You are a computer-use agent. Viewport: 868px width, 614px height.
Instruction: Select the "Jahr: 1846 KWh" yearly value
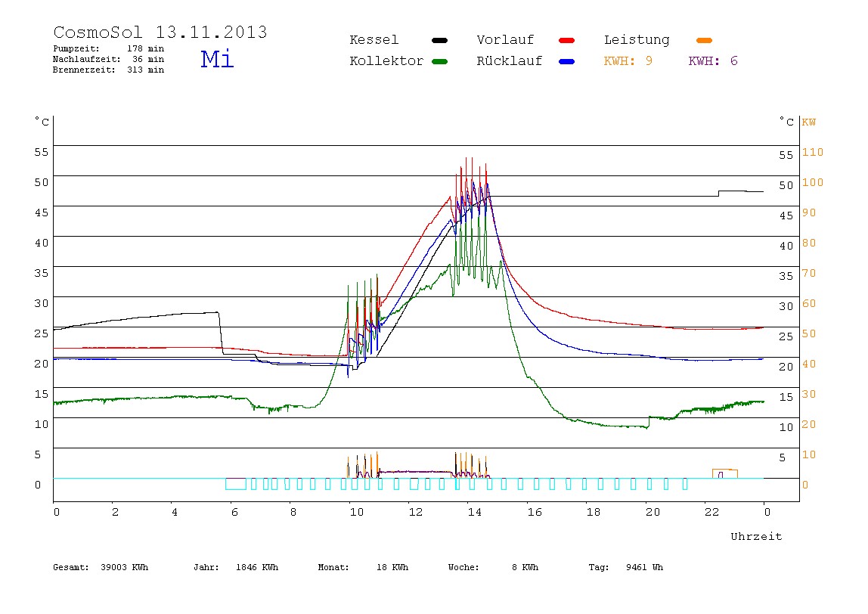click(x=236, y=567)
